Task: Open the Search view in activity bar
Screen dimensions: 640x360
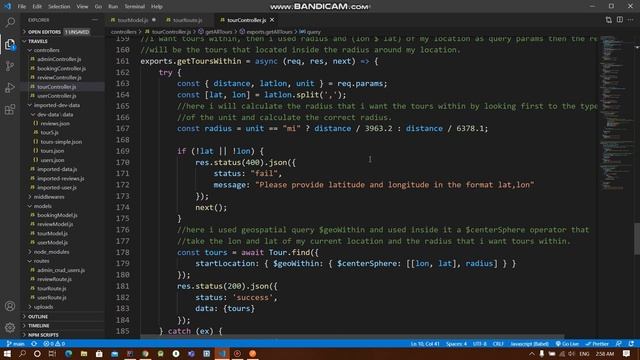Action: point(10,22)
